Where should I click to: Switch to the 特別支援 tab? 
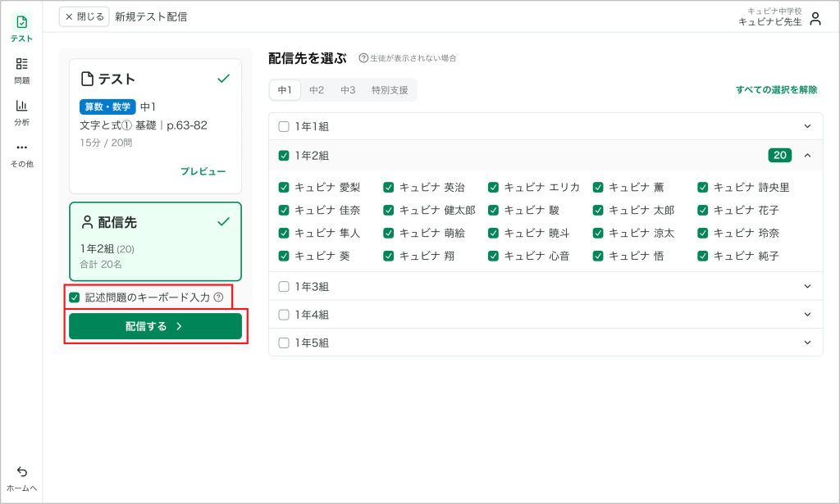point(390,90)
